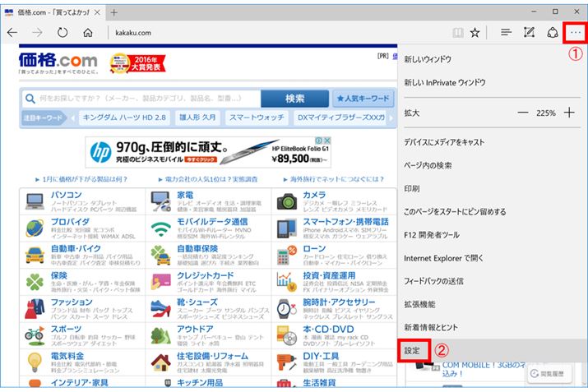Click the laptop icon beside パソコン
Screen dimensions: 588x392
pyautogui.click(x=35, y=201)
